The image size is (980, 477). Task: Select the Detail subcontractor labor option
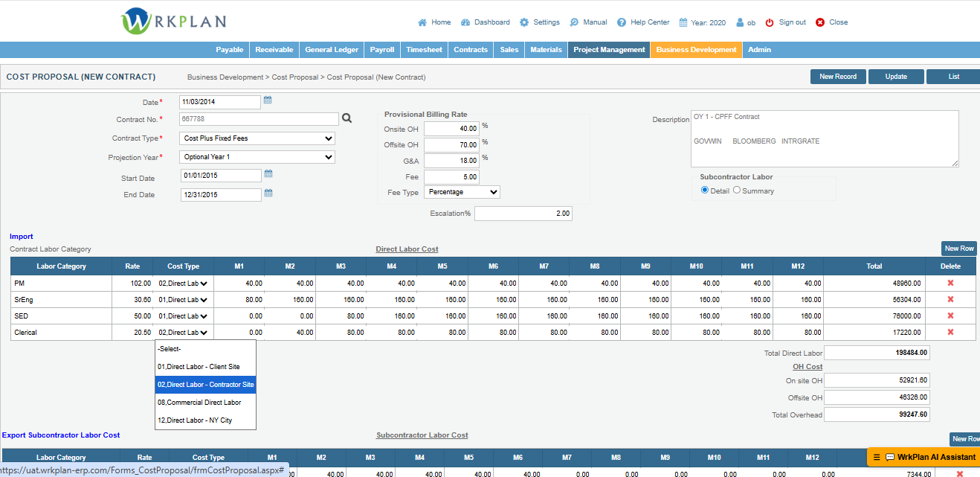coord(705,191)
